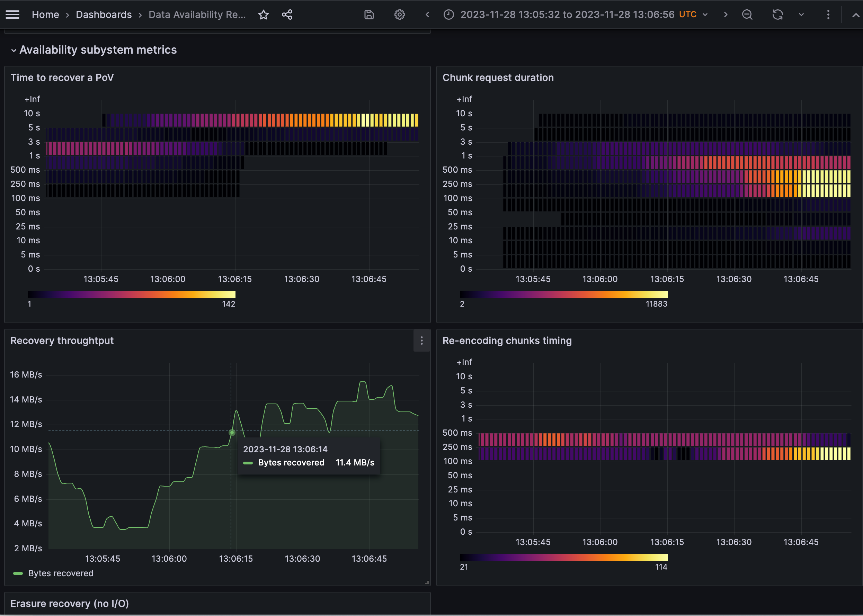Click the share dashboard icon
Image resolution: width=863 pixels, height=616 pixels.
coord(287,15)
